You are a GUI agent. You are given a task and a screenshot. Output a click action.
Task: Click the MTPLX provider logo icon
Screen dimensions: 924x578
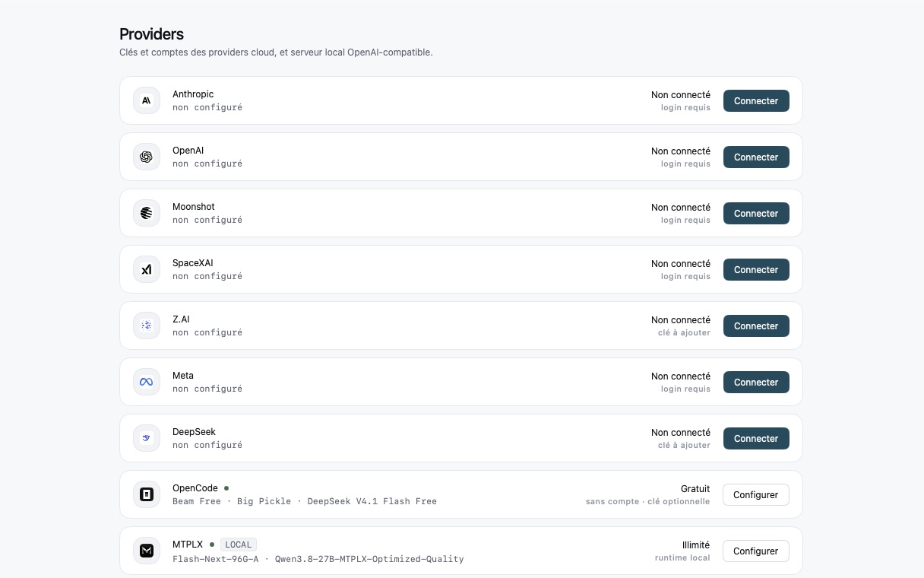click(147, 551)
